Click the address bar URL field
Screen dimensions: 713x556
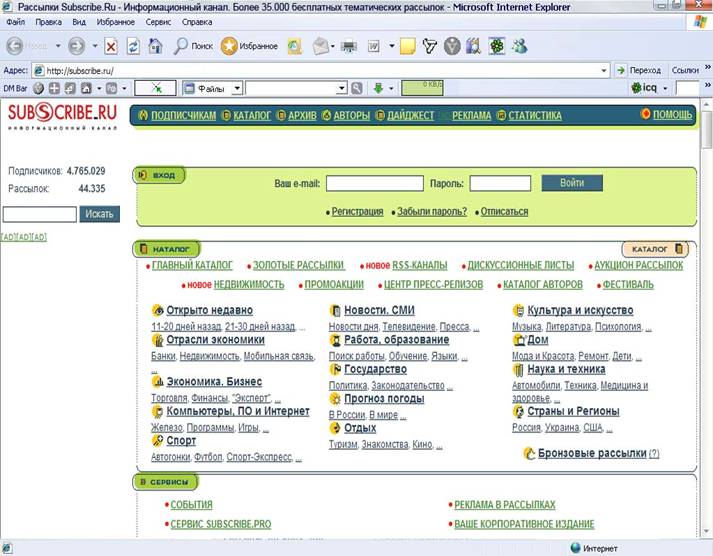click(x=321, y=70)
